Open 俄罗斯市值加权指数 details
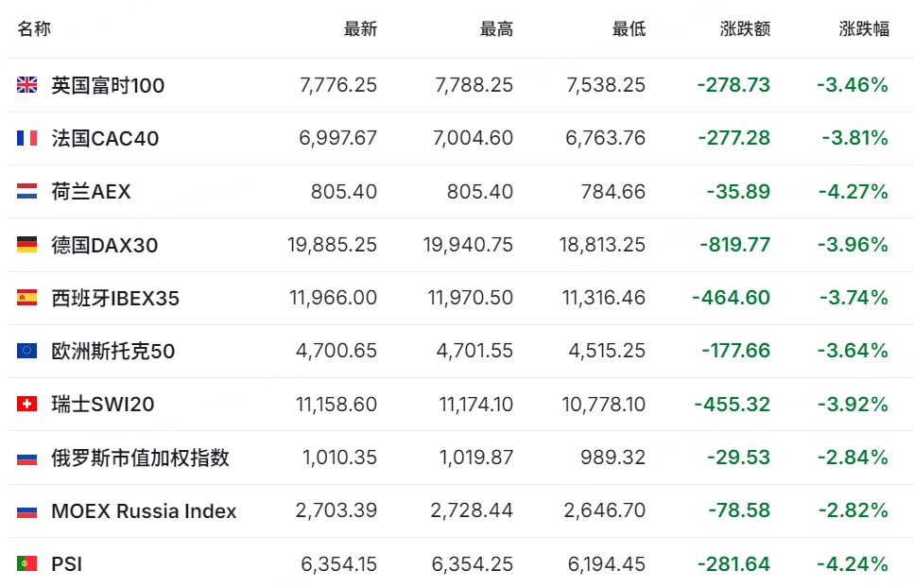Image resolution: width=914 pixels, height=588 pixels. pos(141,458)
